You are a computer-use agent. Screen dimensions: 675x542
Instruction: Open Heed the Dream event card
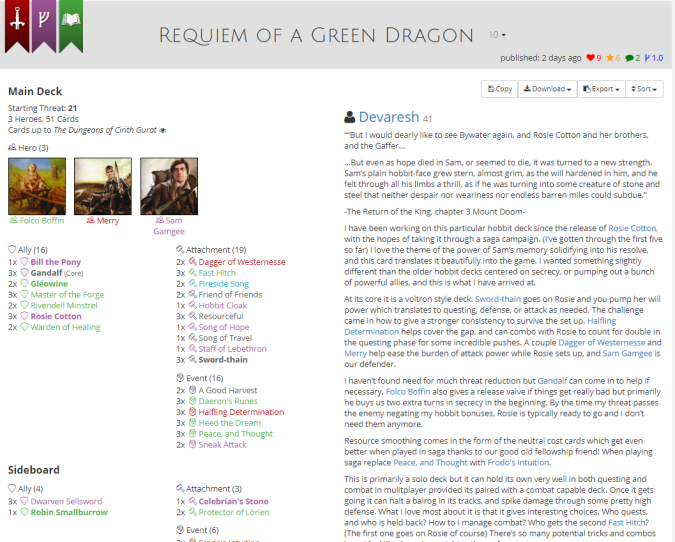(229, 423)
